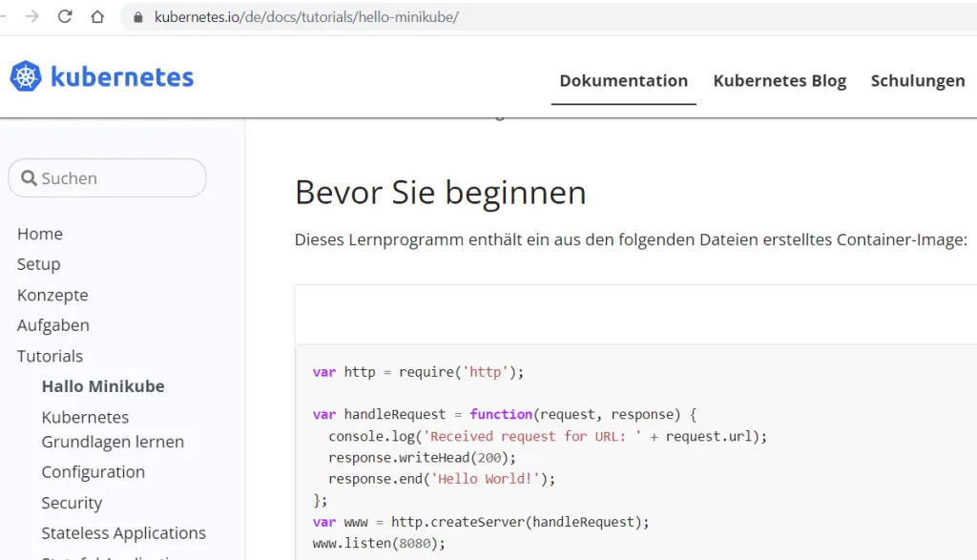The width and height of the screenshot is (977, 560).
Task: Open Configuration in the sidebar
Action: (94, 472)
